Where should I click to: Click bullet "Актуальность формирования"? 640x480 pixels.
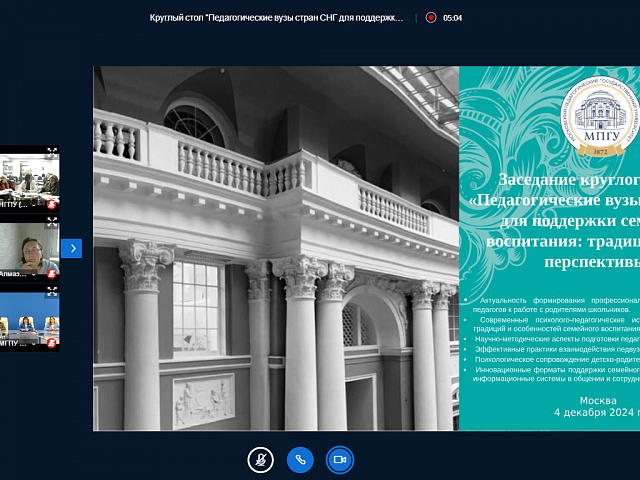[x=557, y=304]
